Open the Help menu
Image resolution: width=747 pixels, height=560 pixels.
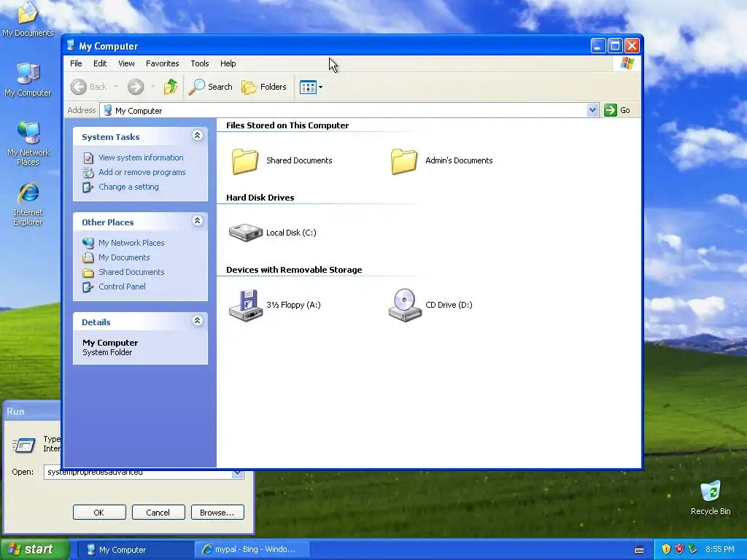pos(228,63)
